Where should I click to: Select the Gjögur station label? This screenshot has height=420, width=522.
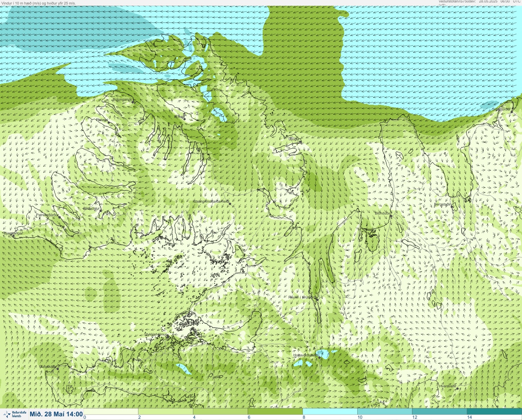[x=294, y=139]
